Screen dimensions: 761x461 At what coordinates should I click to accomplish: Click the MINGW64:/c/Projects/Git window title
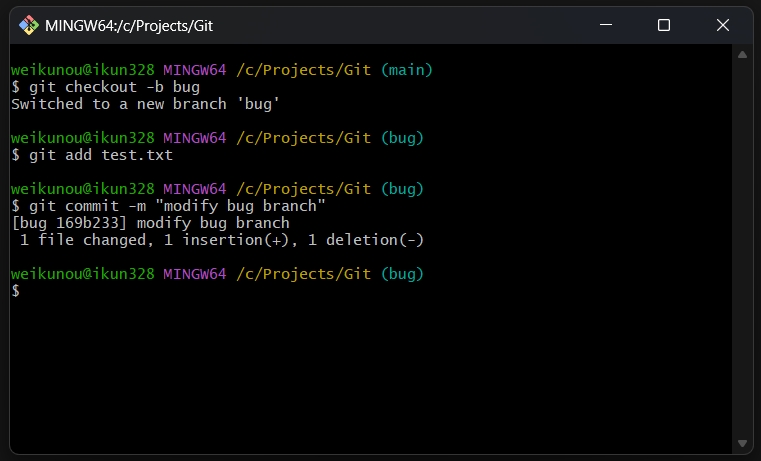[129, 26]
